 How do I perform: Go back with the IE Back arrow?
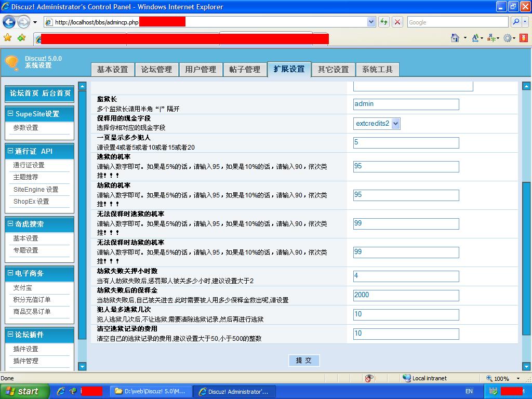tap(9, 22)
